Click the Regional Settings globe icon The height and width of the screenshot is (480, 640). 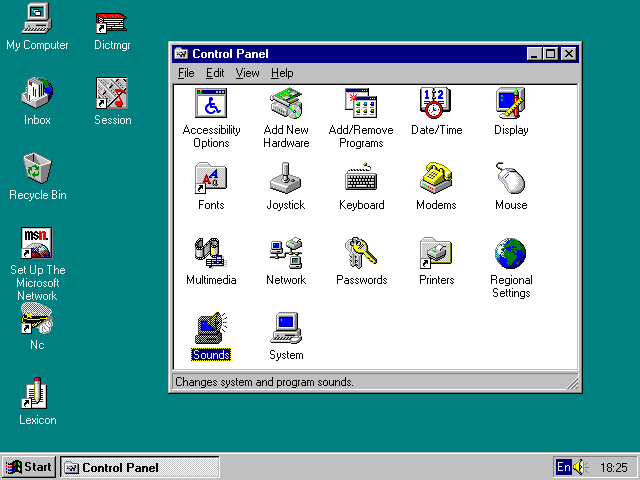[x=511, y=254]
